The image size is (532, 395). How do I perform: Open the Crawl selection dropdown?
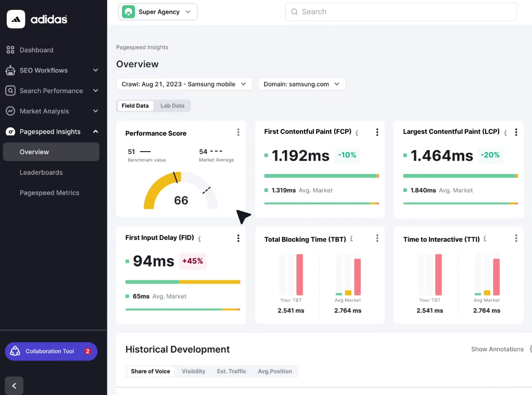[184, 84]
